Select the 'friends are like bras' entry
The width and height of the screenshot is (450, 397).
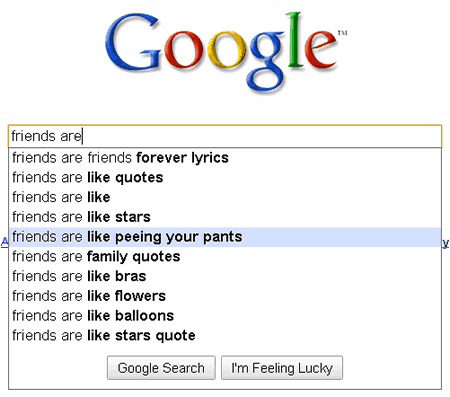pos(225,276)
